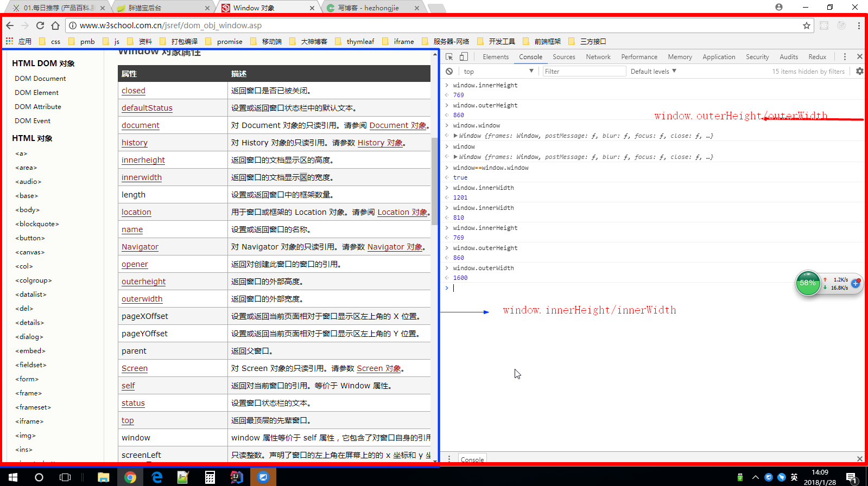Open the outerwidth property link
Image resolution: width=868 pixels, height=486 pixels.
click(x=142, y=299)
